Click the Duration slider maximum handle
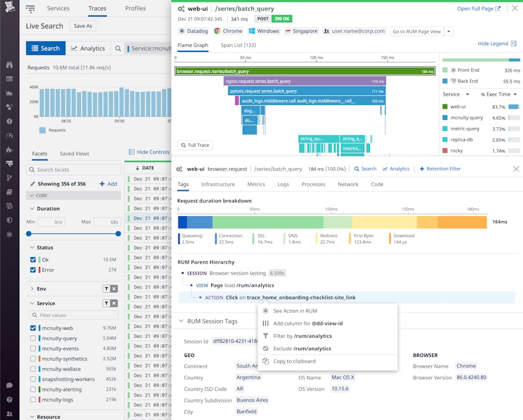The width and height of the screenshot is (523, 420). [118, 234]
